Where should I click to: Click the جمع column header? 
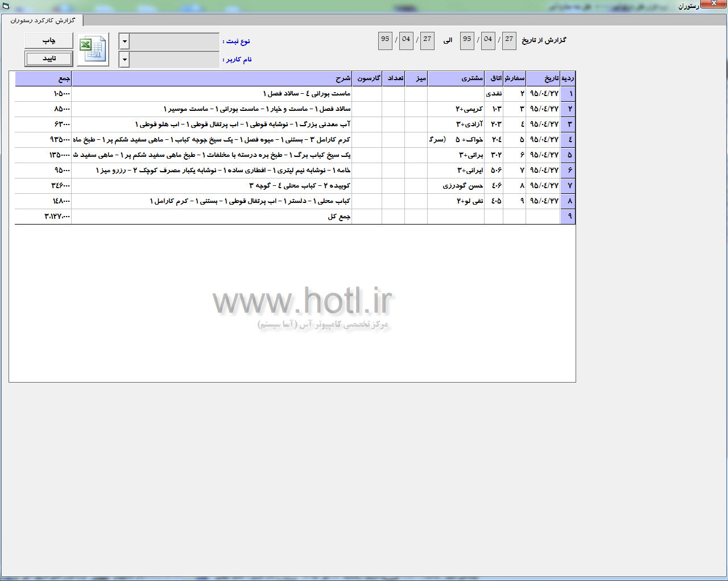pos(43,78)
